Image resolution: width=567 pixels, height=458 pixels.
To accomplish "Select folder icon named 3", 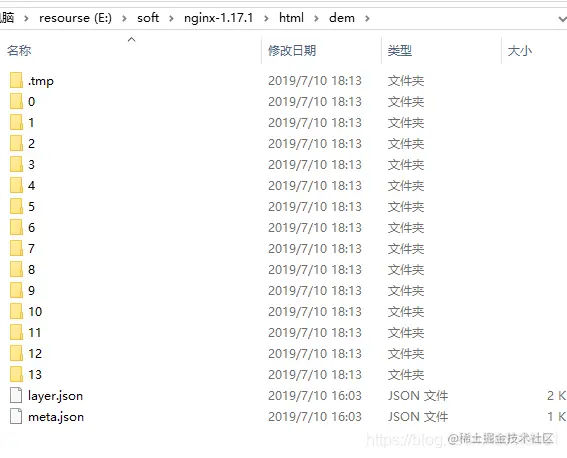I will pyautogui.click(x=16, y=164).
